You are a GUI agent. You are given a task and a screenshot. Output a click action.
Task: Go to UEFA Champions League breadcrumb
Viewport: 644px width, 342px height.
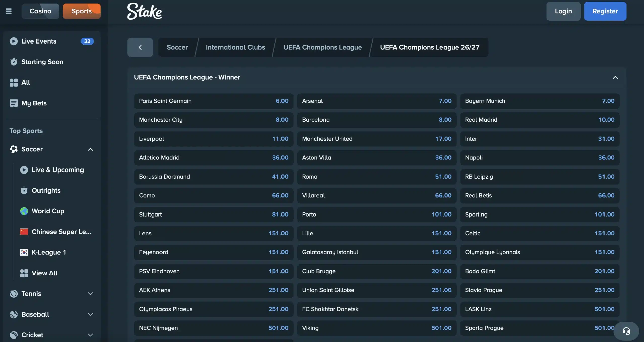(323, 47)
